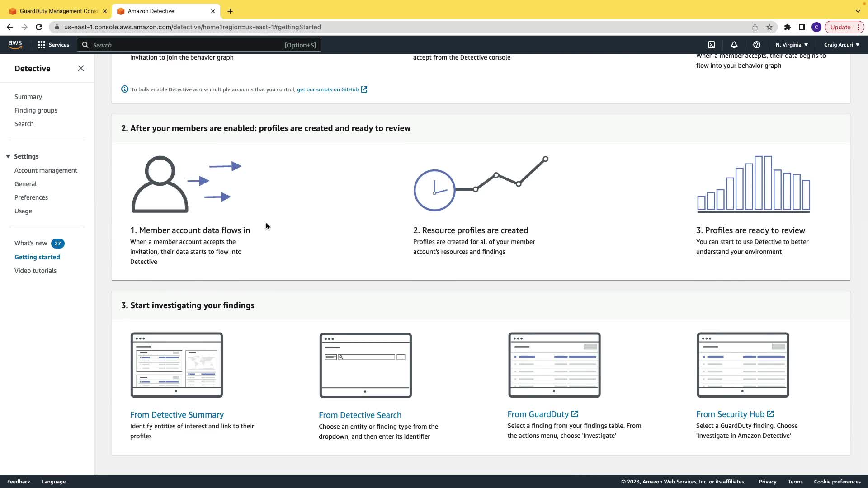Click the notifications bell icon
868x488 pixels.
tap(734, 45)
